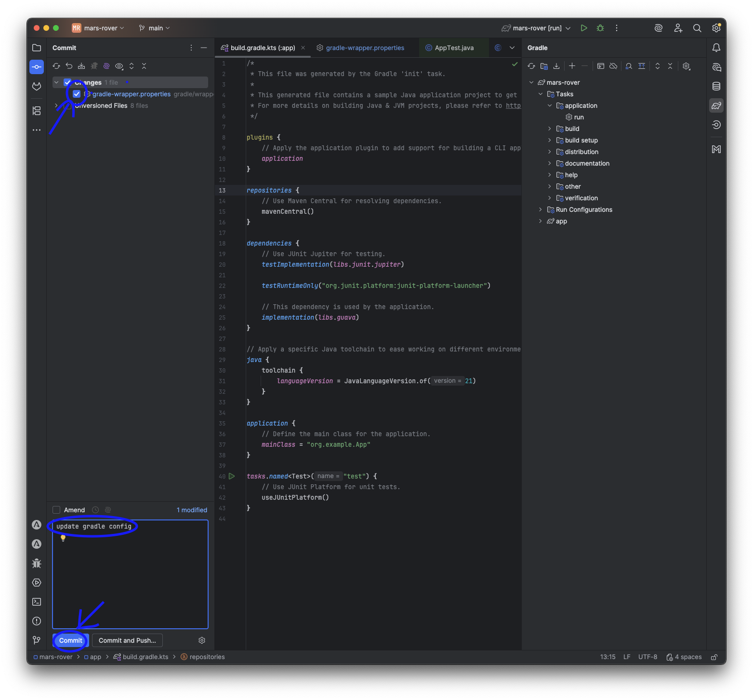Click the Debug bug icon in top toolbar

pyautogui.click(x=600, y=28)
